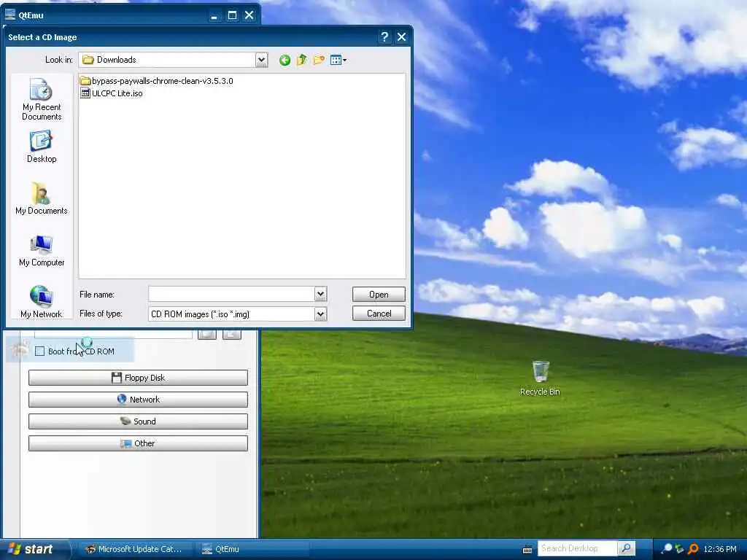Viewport: 747px width, 560px height.
Task: Go back using the green arrow icon
Action: pyautogui.click(x=285, y=60)
